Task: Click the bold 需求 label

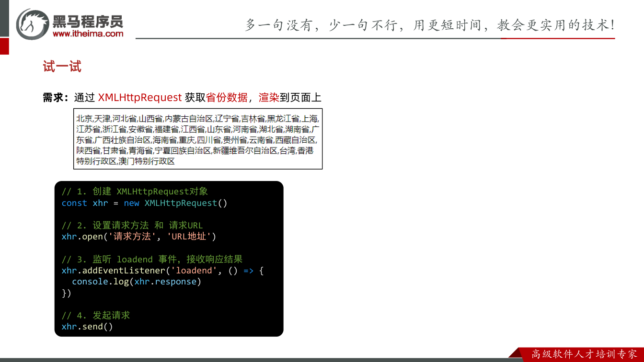Action: click(x=53, y=98)
